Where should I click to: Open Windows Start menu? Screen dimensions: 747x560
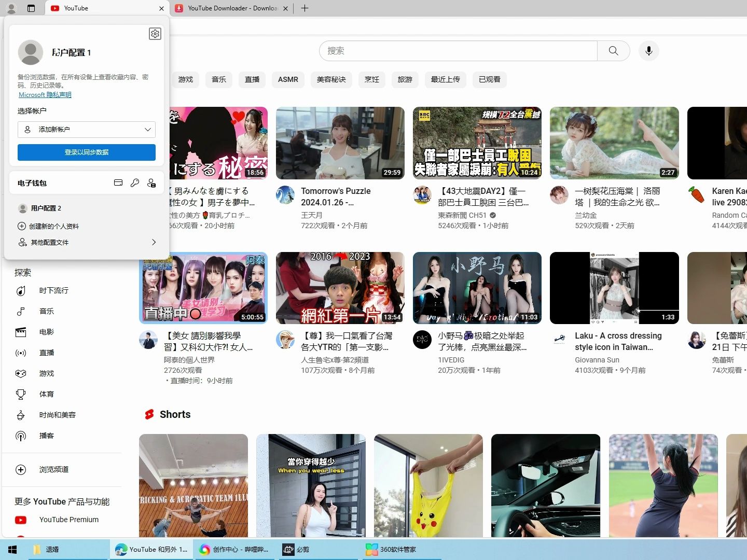point(12,549)
